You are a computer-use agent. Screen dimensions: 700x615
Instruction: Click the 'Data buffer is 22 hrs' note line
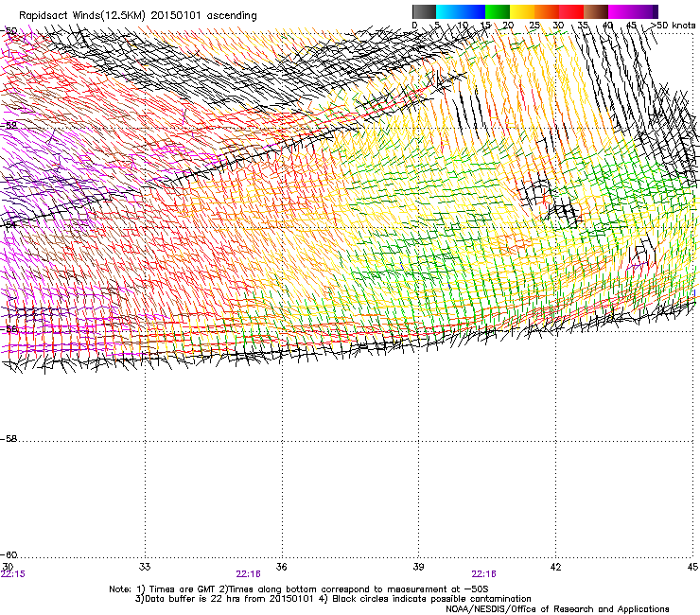333,599
